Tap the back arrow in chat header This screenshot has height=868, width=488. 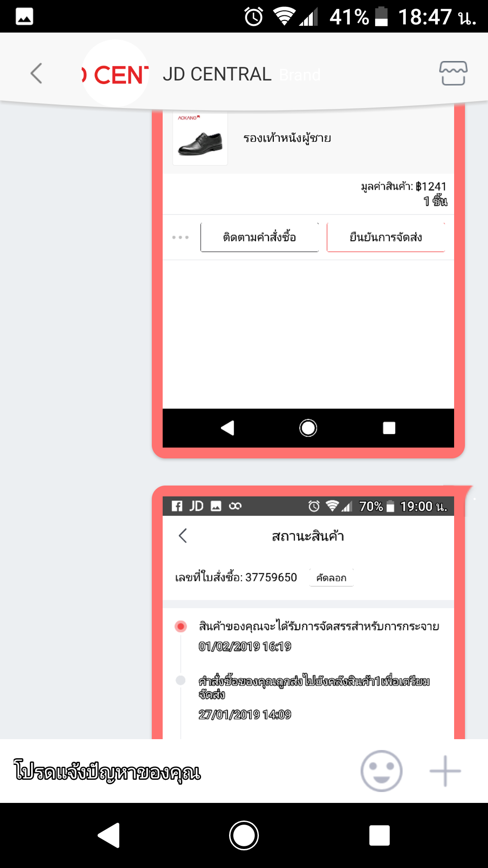pos(36,73)
